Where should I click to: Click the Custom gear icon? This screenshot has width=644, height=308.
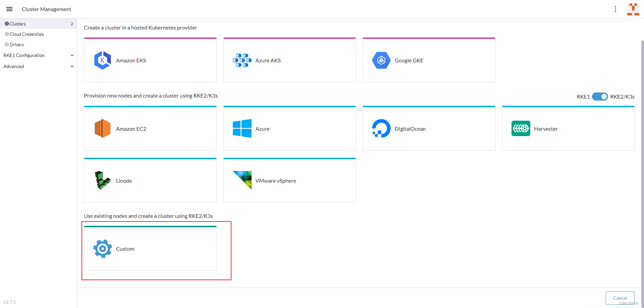pyautogui.click(x=103, y=249)
